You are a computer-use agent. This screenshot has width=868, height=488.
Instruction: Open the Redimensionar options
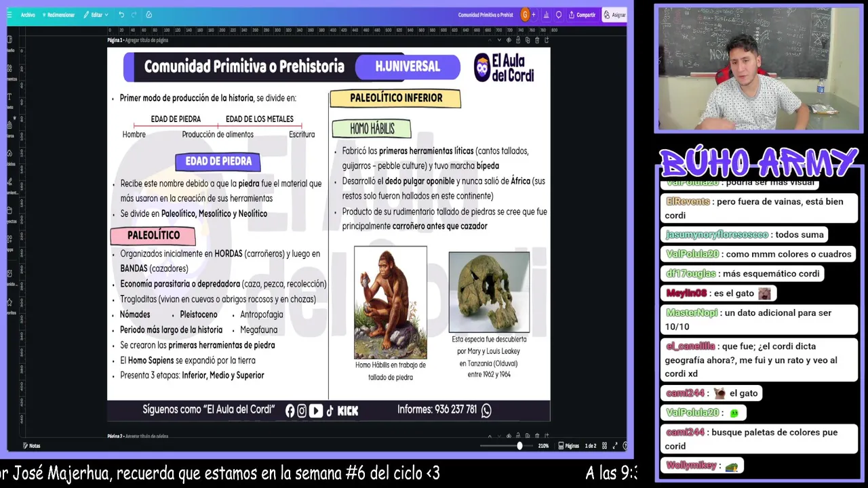tap(58, 15)
